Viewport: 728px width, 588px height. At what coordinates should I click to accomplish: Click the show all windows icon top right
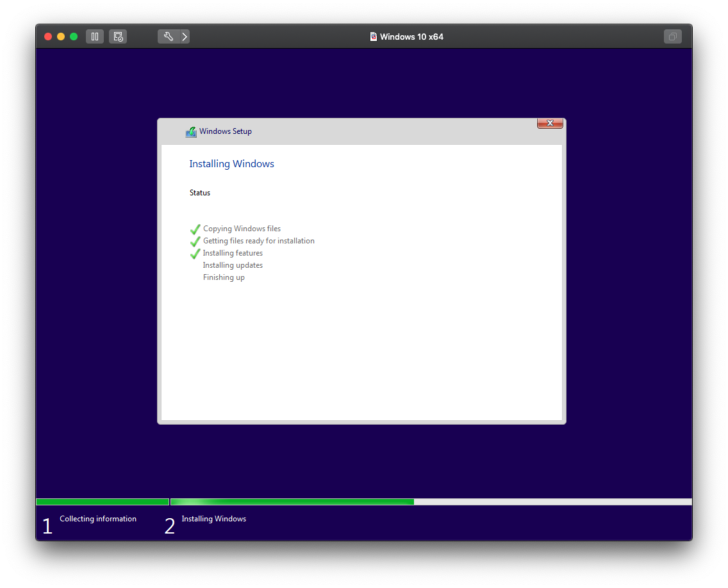[x=672, y=37]
